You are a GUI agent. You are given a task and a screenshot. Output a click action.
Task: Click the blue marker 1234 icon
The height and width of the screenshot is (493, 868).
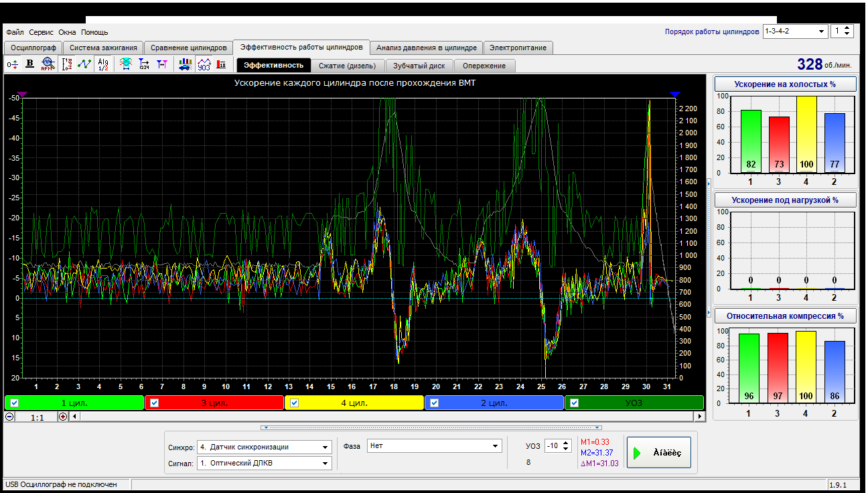coord(143,64)
